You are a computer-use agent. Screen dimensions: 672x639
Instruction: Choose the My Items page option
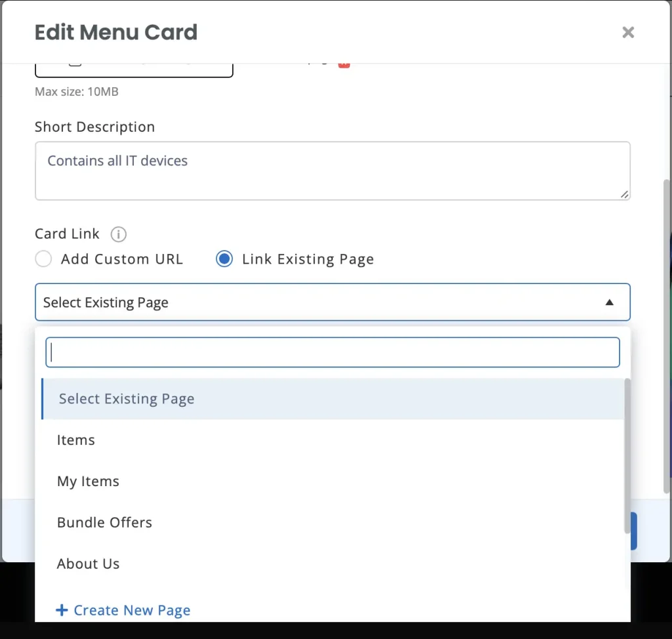pyautogui.click(x=333, y=481)
